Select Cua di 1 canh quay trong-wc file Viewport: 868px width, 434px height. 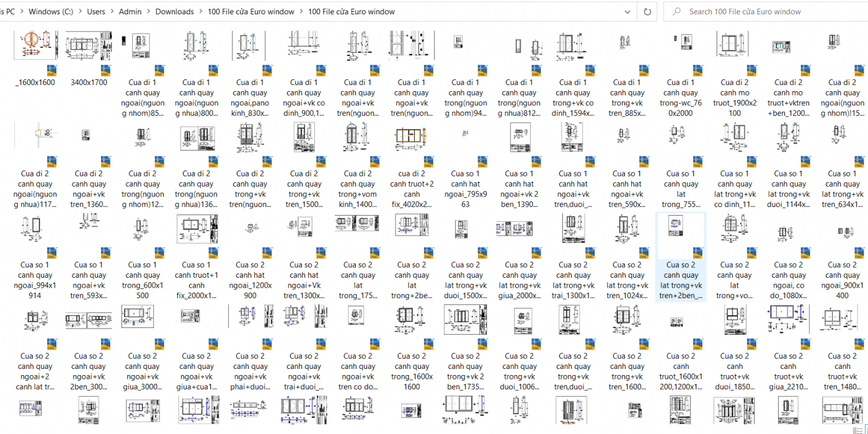(681, 68)
